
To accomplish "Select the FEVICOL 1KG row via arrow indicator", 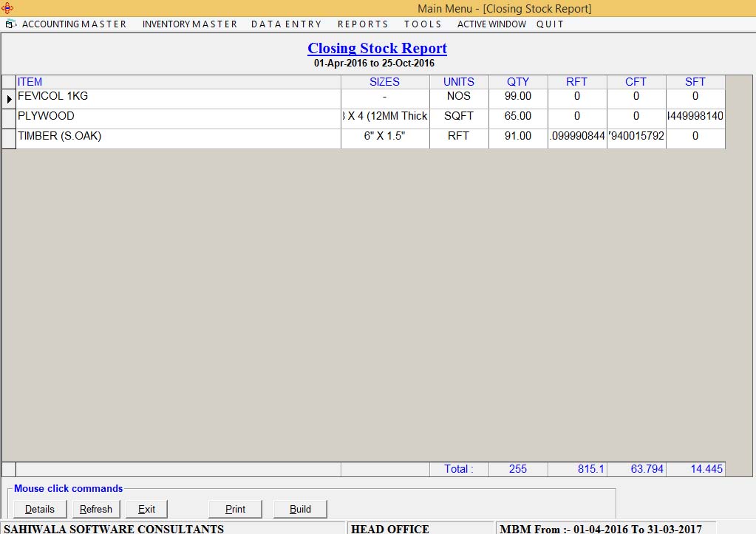I will (9, 97).
